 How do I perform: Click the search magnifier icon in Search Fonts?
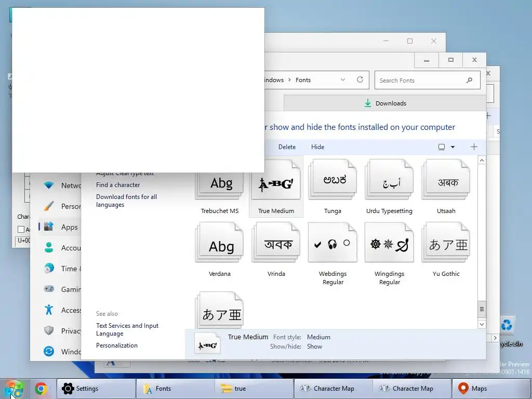[469, 80]
